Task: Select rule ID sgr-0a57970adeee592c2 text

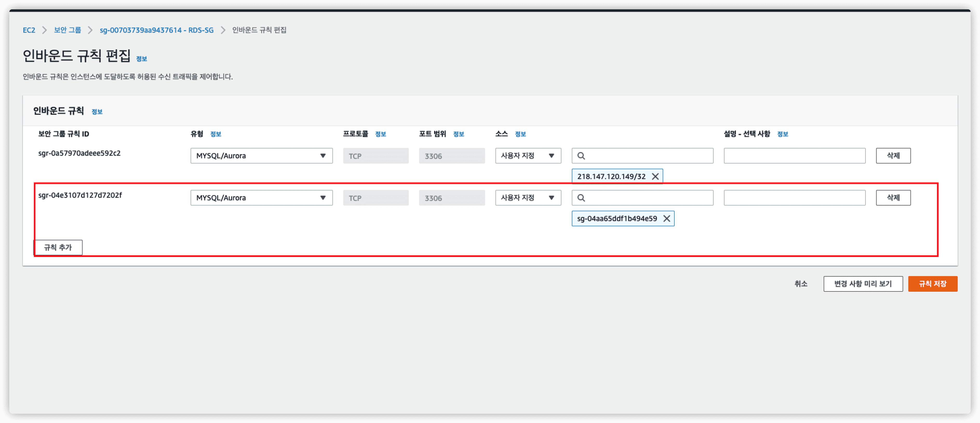Action: [x=79, y=153]
